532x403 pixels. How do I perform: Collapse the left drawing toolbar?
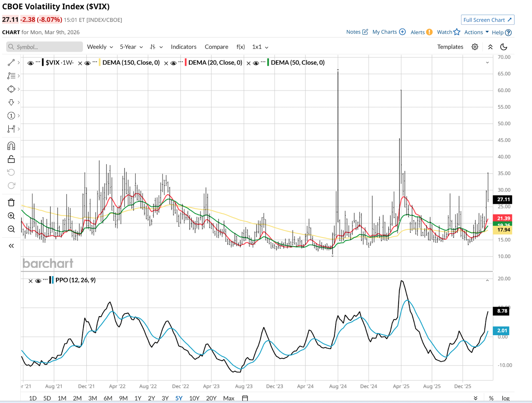11,246
